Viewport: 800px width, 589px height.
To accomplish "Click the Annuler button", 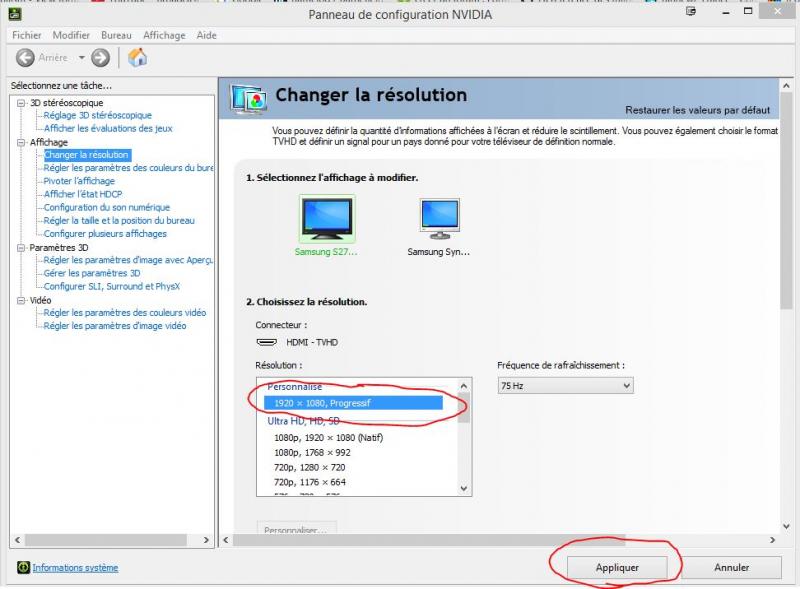I will (731, 567).
